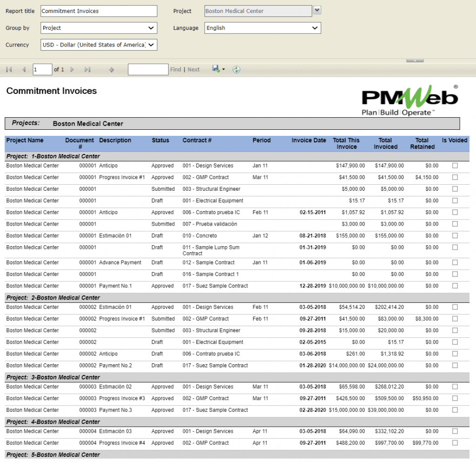Check Is Voided on Sample Lump Sum Contract row
Image resolution: width=476 pixels, height=462 pixels.
tap(455, 247)
